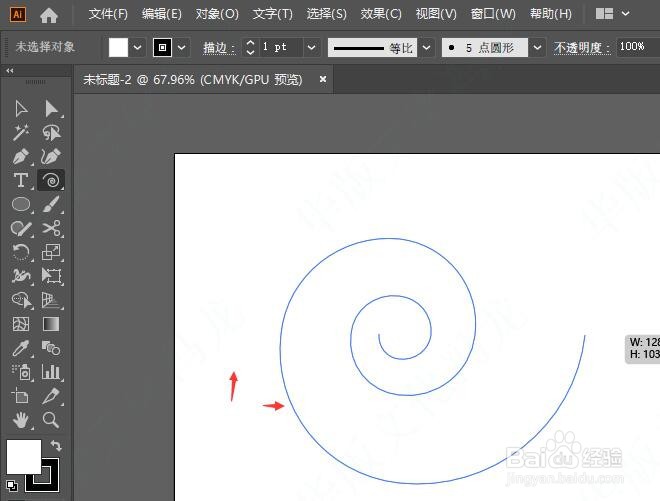This screenshot has width=660, height=501.
Task: Select the Scale tool
Action: (51, 252)
